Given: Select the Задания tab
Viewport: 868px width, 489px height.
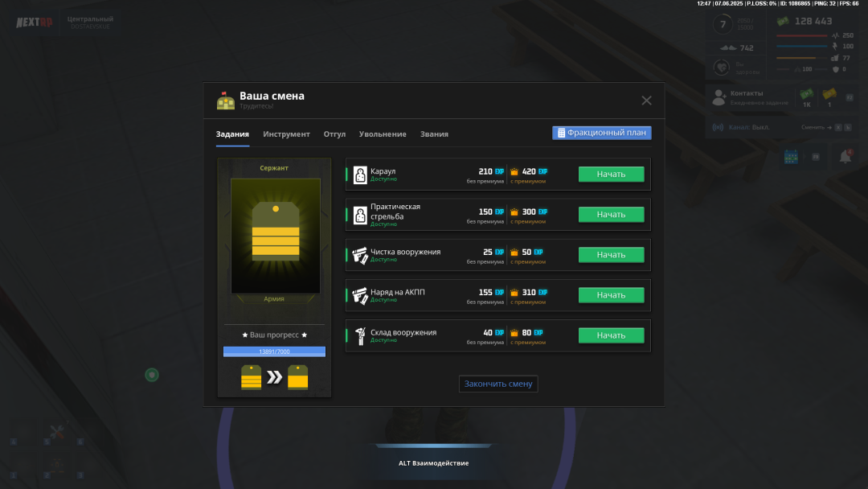Looking at the screenshot, I should (232, 134).
